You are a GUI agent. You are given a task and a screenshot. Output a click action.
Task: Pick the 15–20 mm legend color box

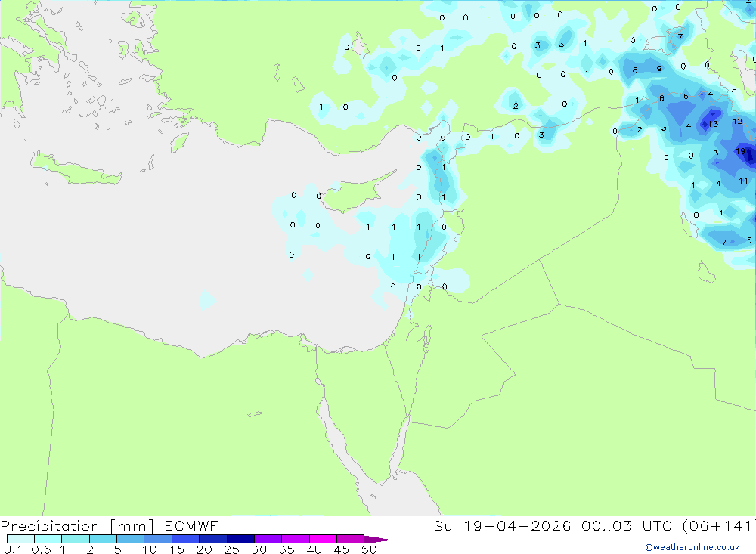point(185,539)
